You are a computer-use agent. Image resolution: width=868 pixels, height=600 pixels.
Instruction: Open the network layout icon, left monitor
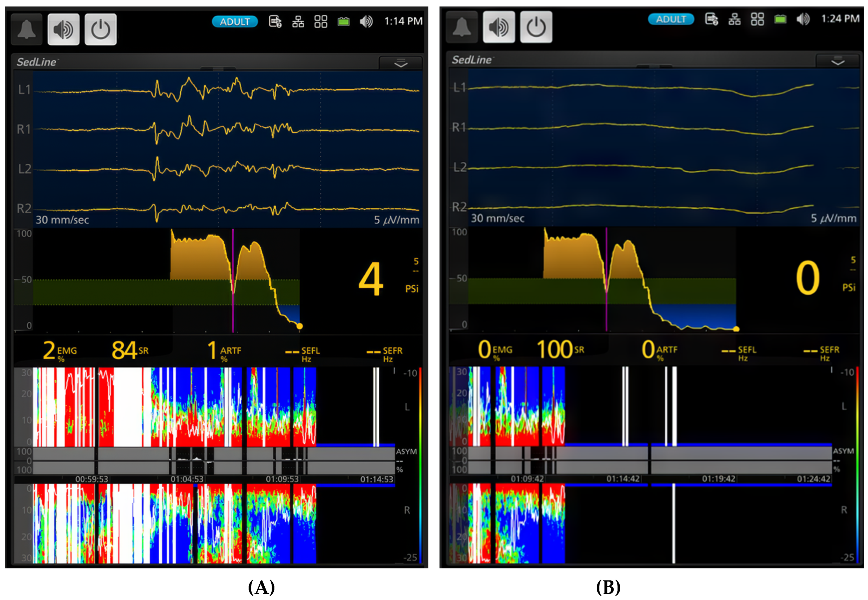coord(298,21)
